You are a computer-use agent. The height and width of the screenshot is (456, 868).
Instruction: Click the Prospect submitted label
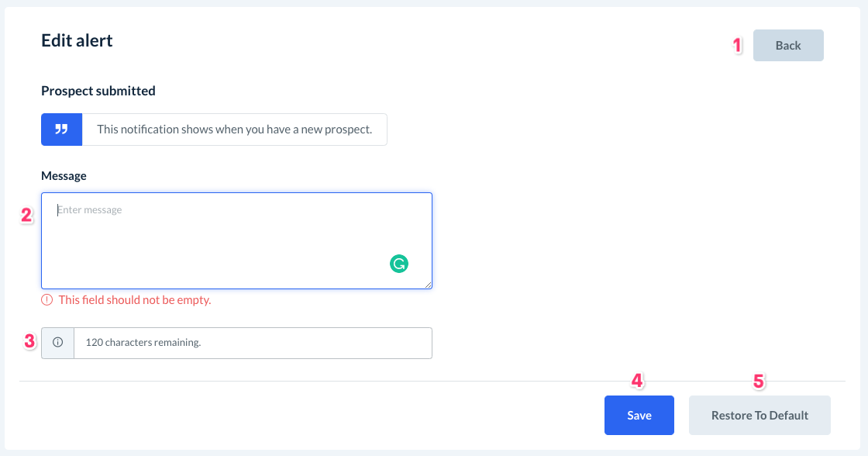coord(98,91)
